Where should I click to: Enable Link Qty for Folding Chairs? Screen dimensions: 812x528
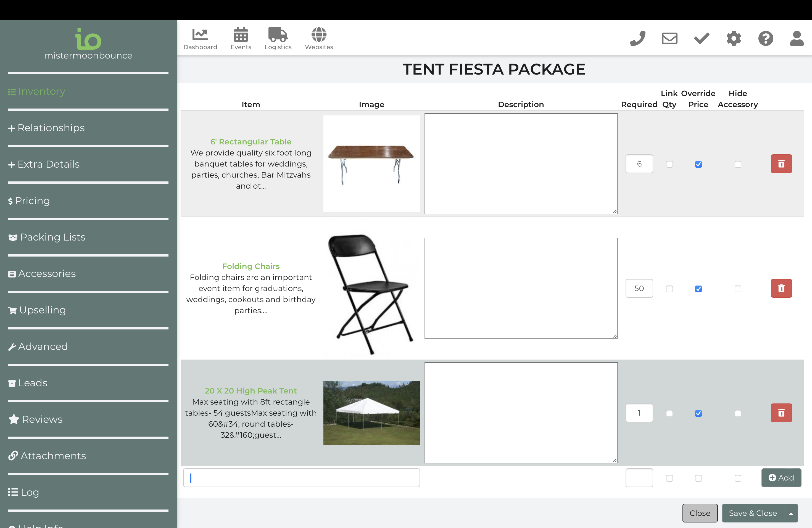pos(669,289)
